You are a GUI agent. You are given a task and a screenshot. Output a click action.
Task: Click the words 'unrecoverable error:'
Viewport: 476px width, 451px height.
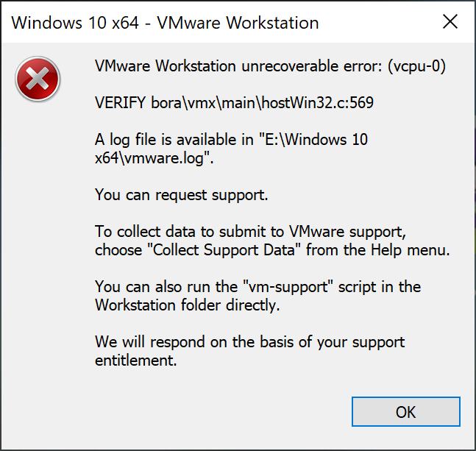click(312, 66)
